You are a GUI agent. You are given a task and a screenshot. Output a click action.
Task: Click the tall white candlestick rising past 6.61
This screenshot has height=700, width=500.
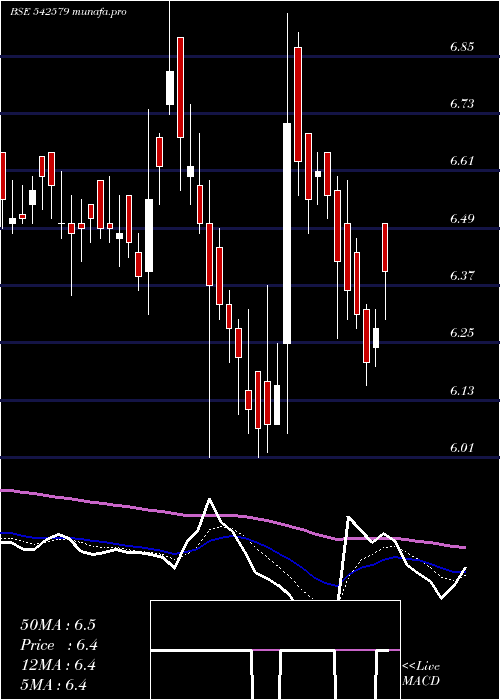coord(287,233)
